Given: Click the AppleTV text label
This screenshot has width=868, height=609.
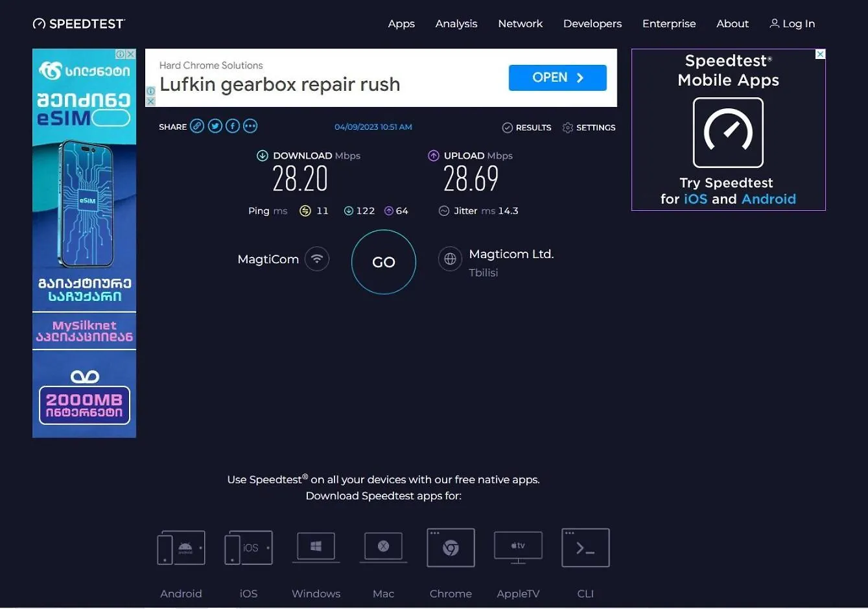Looking at the screenshot, I should 518,593.
